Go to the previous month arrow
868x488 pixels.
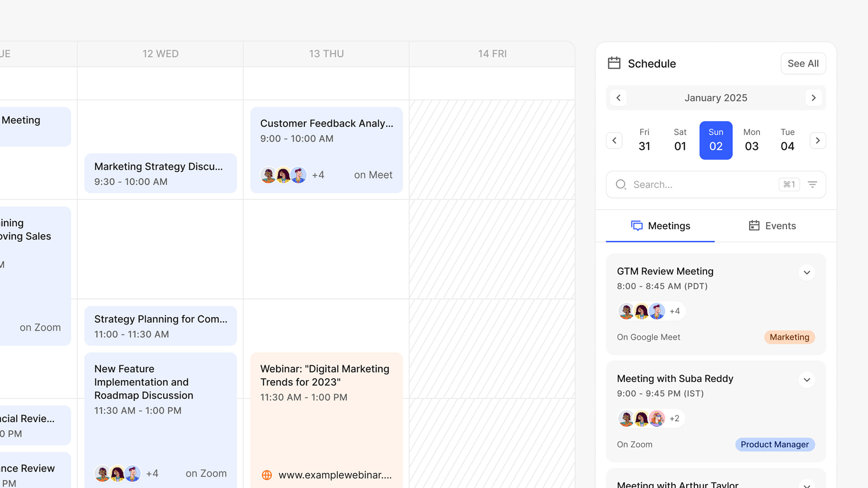tap(618, 98)
